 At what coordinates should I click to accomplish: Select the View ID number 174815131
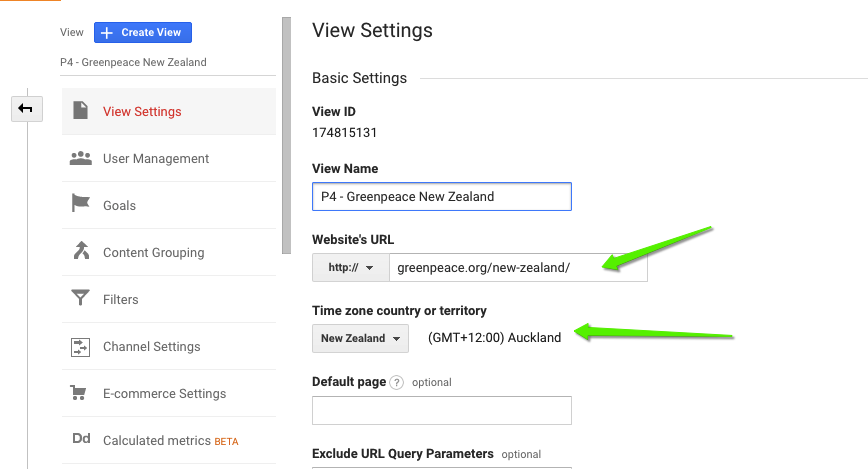[x=344, y=133]
